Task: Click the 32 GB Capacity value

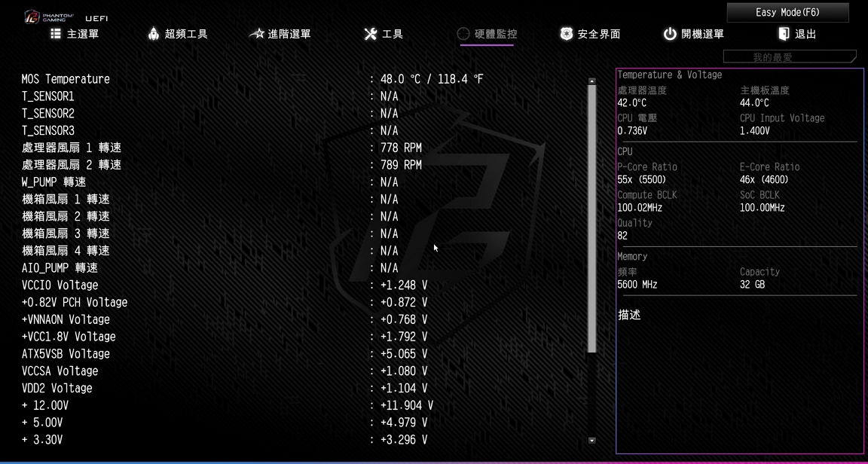Action: [752, 285]
